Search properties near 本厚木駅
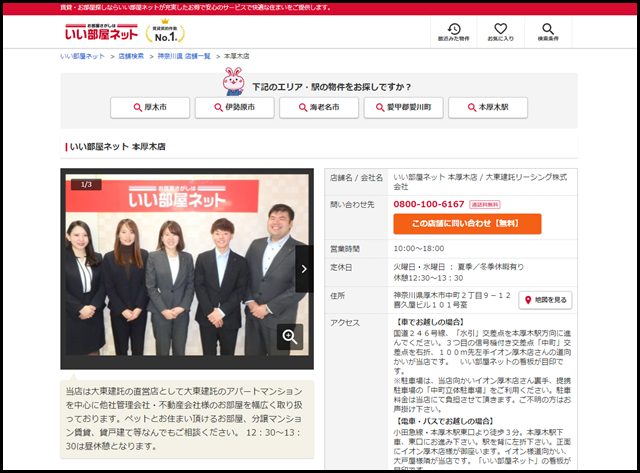Viewport: 640px width, 473px height. 488,107
